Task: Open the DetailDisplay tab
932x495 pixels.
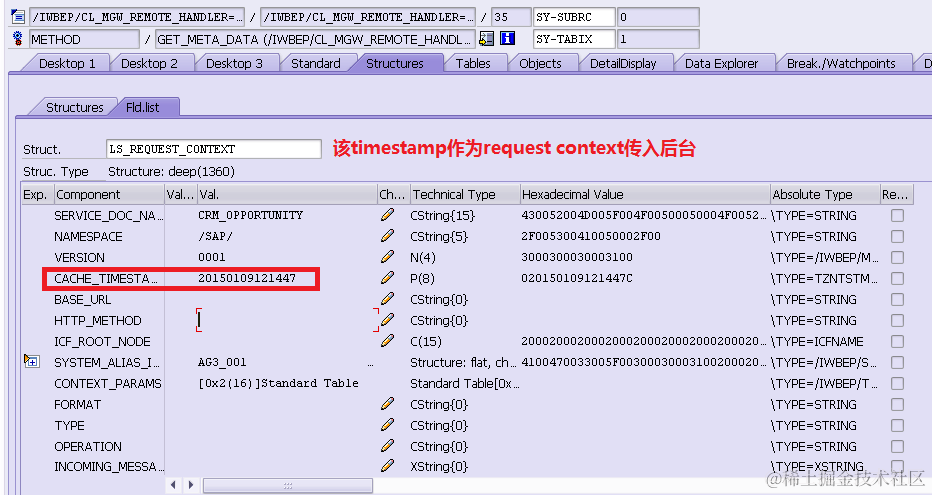Action: [x=623, y=63]
